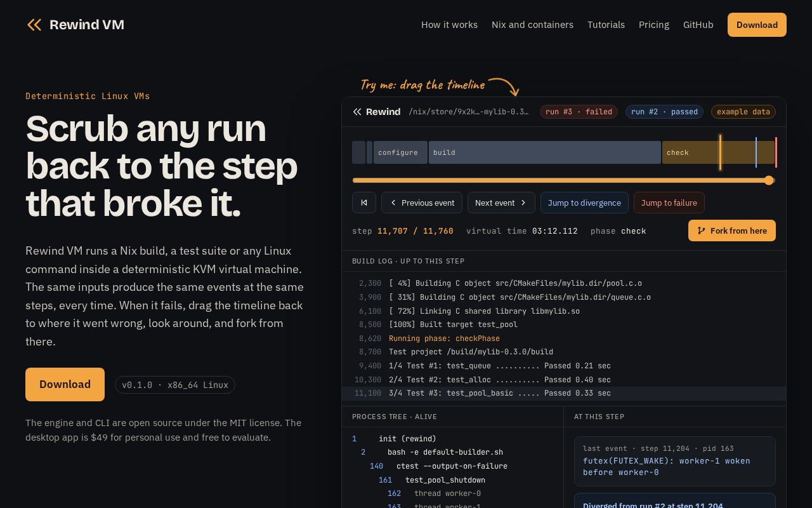Select bash -e default-builder.sh process
The image size is (812, 508).
coord(452,452)
